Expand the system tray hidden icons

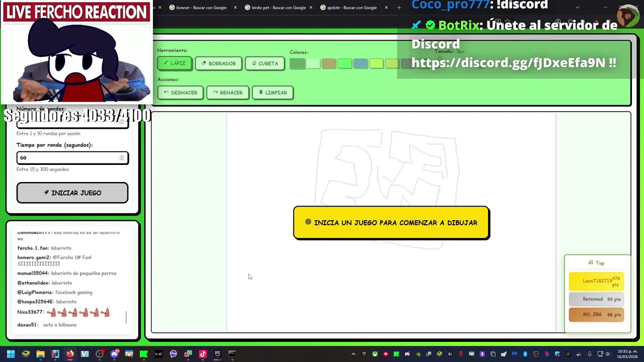(x=353, y=354)
